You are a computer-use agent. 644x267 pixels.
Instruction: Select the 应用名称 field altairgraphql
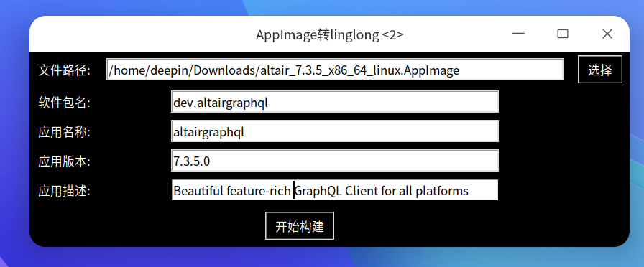[335, 131]
